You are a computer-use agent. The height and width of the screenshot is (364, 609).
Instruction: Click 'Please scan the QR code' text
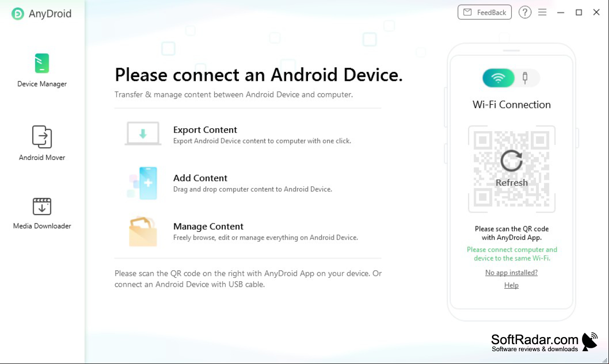tap(511, 233)
